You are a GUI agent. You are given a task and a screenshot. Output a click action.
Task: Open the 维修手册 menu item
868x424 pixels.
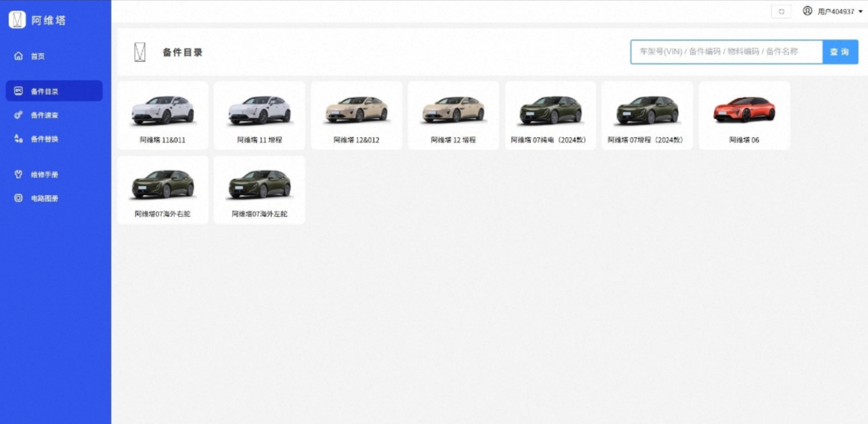point(54,174)
